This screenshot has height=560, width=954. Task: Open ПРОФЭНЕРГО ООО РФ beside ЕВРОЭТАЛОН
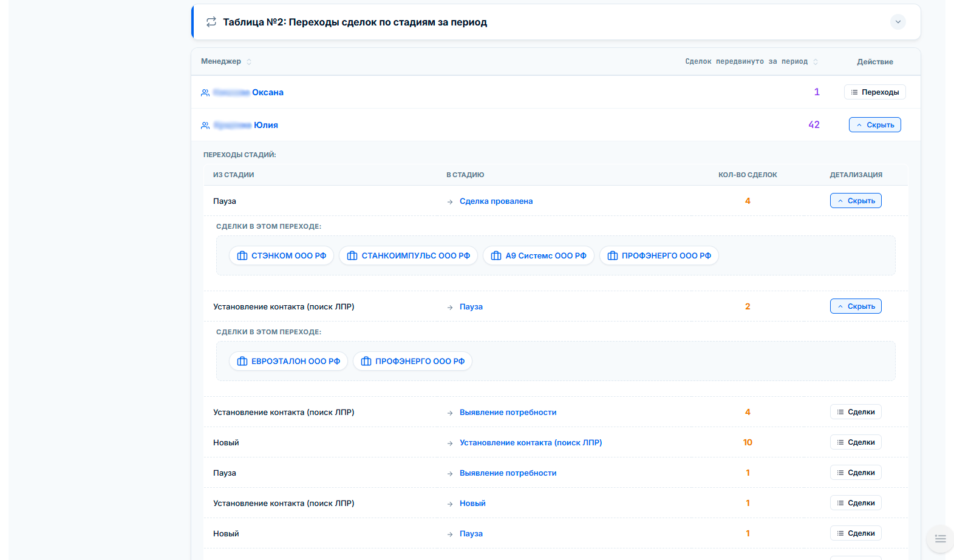click(x=412, y=361)
